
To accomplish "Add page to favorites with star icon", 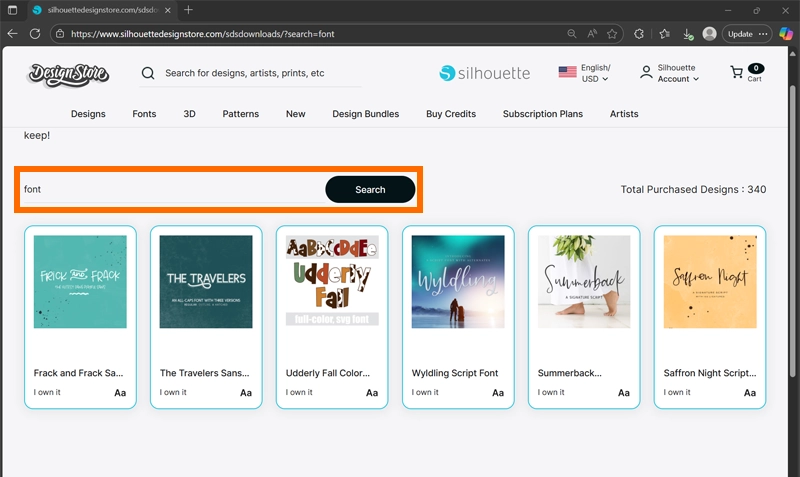I will pyautogui.click(x=612, y=33).
